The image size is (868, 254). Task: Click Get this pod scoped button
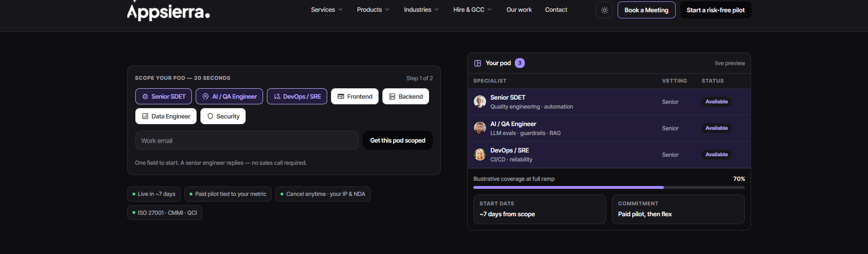click(x=397, y=140)
